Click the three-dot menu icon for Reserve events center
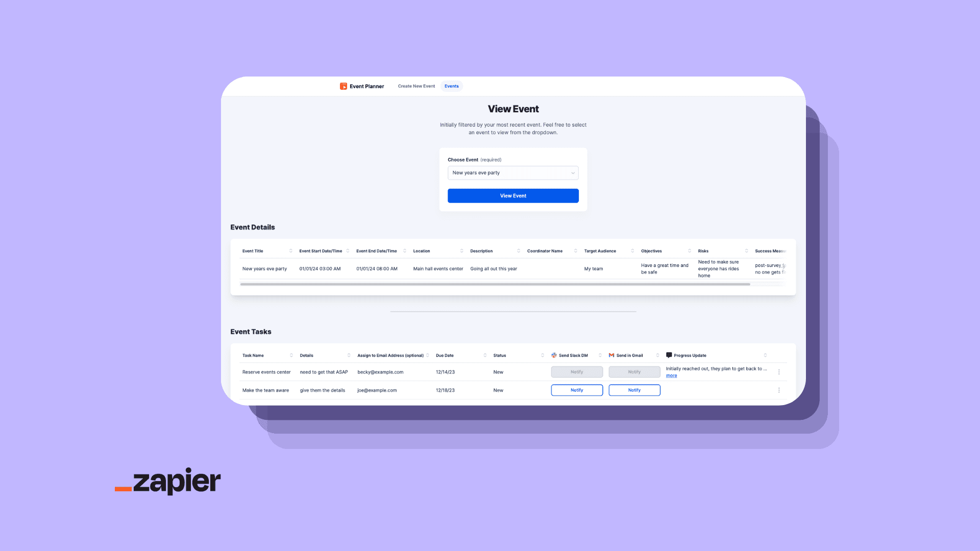The image size is (980, 551). click(x=779, y=372)
